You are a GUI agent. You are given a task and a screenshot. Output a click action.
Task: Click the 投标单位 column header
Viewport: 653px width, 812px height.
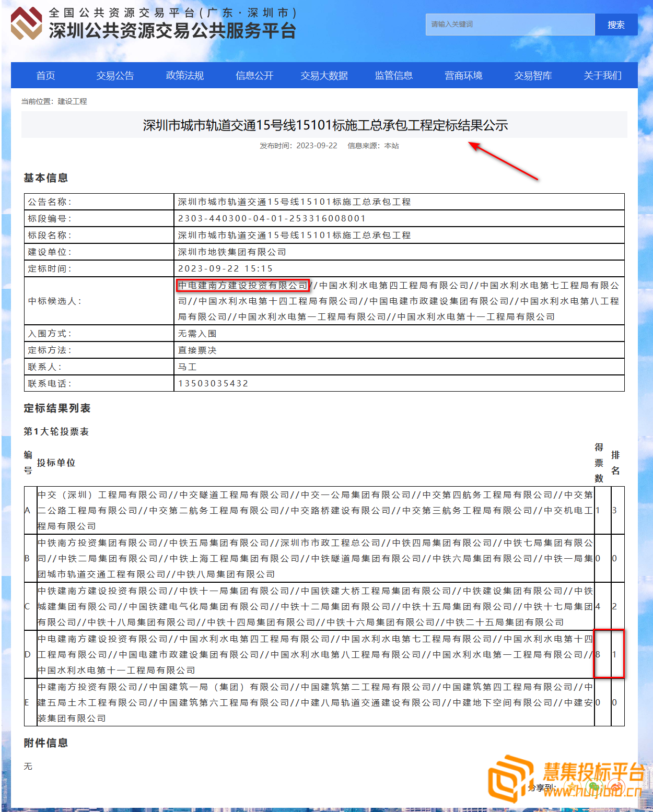56,463
